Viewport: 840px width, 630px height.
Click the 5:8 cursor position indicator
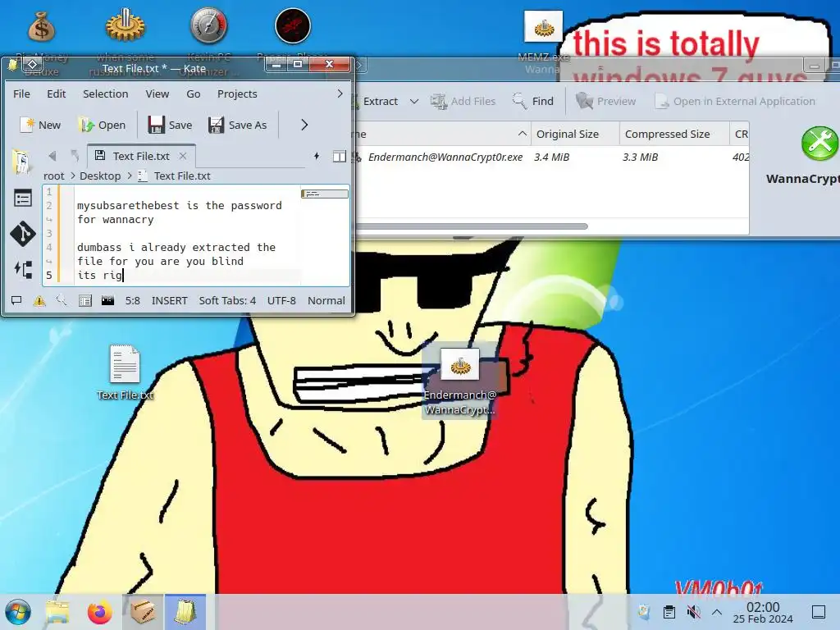pyautogui.click(x=133, y=300)
